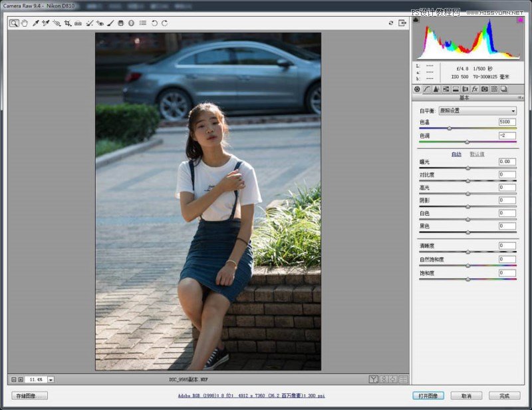
Task: Select the Crop tool
Action: [66, 22]
